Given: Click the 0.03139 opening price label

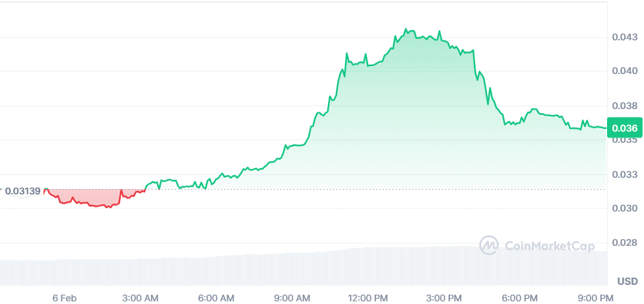Looking at the screenshot, I should click(x=23, y=191).
